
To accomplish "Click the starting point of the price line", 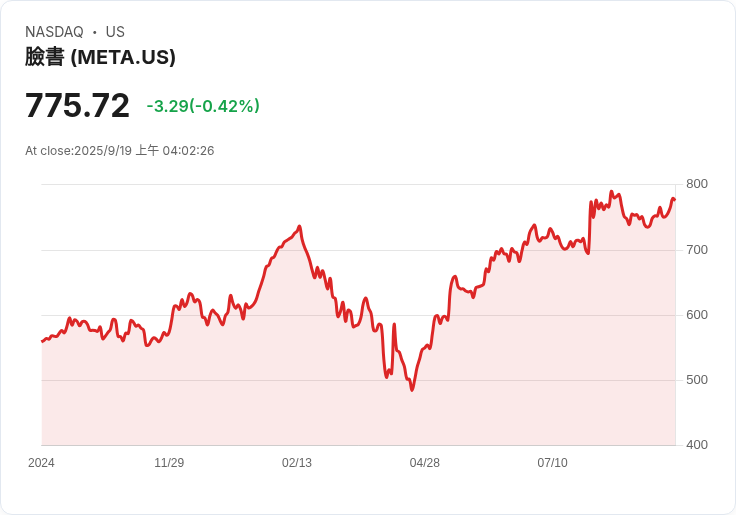I will 42,341.
